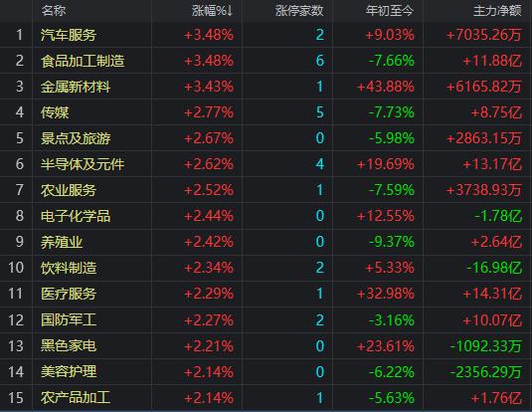This screenshot has height=412, width=532.
Task: Sort by 涨停家数 column header
Action: [x=299, y=11]
